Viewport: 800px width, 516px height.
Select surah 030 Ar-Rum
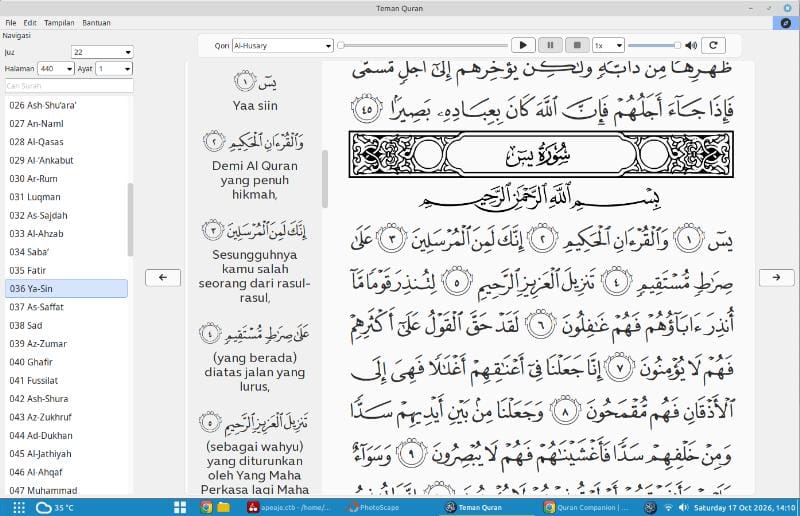pos(66,179)
